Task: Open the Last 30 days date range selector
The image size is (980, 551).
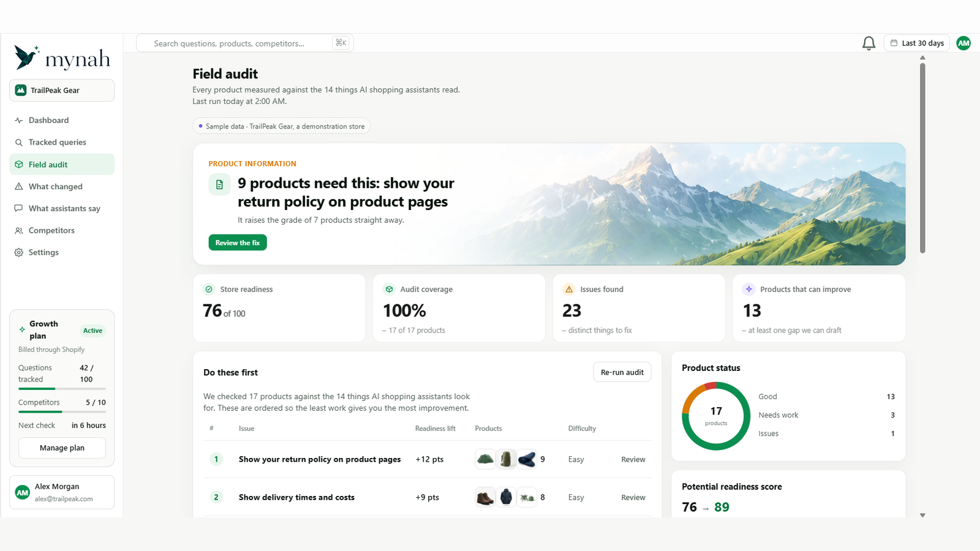Action: tap(916, 43)
